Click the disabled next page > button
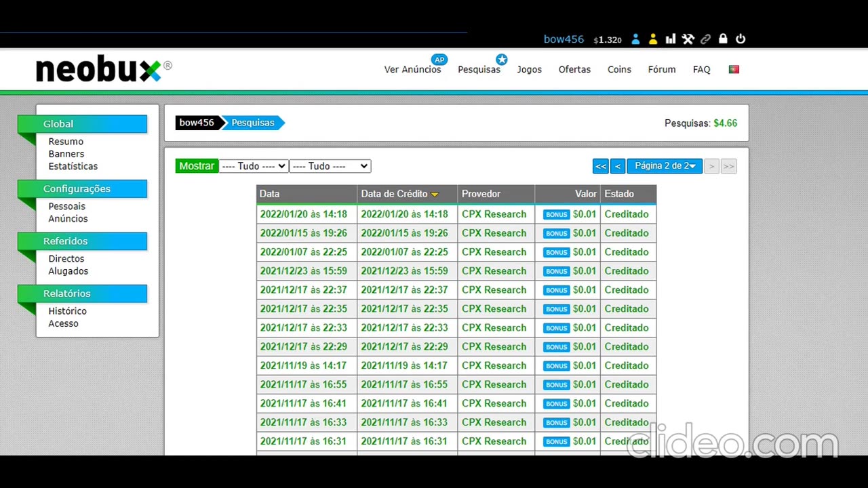 tap(711, 166)
